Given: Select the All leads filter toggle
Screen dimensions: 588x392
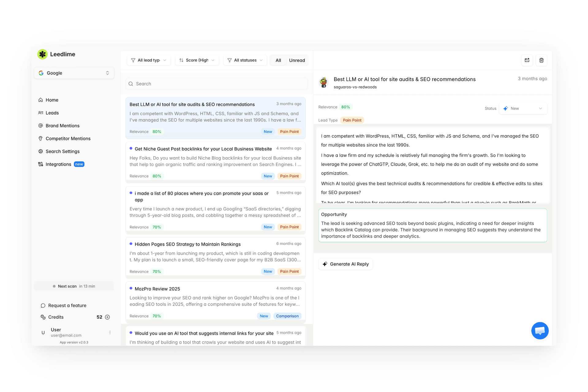Looking at the screenshot, I should point(278,60).
